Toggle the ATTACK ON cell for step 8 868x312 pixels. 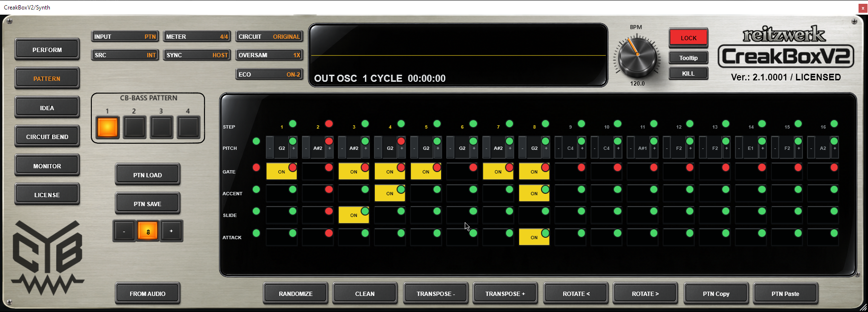[x=534, y=237]
